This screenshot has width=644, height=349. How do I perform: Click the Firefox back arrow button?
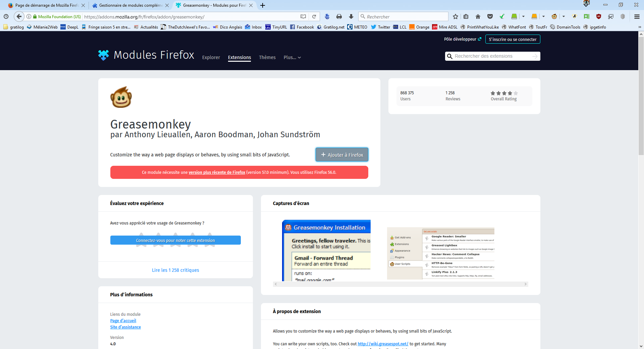click(x=19, y=16)
